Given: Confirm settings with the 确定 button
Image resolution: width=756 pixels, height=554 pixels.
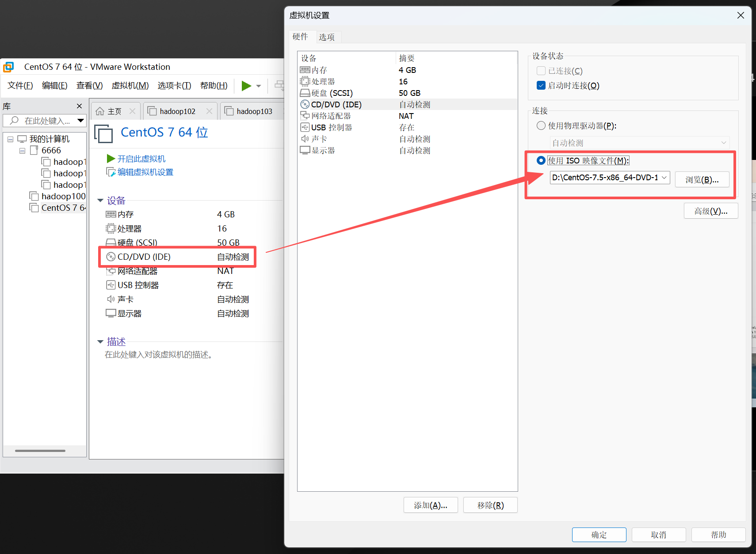Looking at the screenshot, I should click(x=599, y=535).
